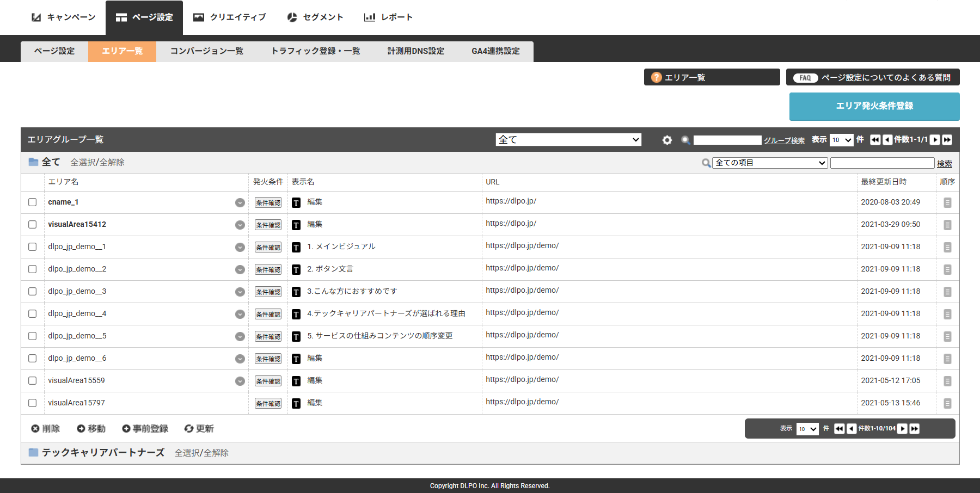The width and height of the screenshot is (980, 493).
Task: Switch to the コンバージョン一覧 tab
Action: click(x=207, y=51)
